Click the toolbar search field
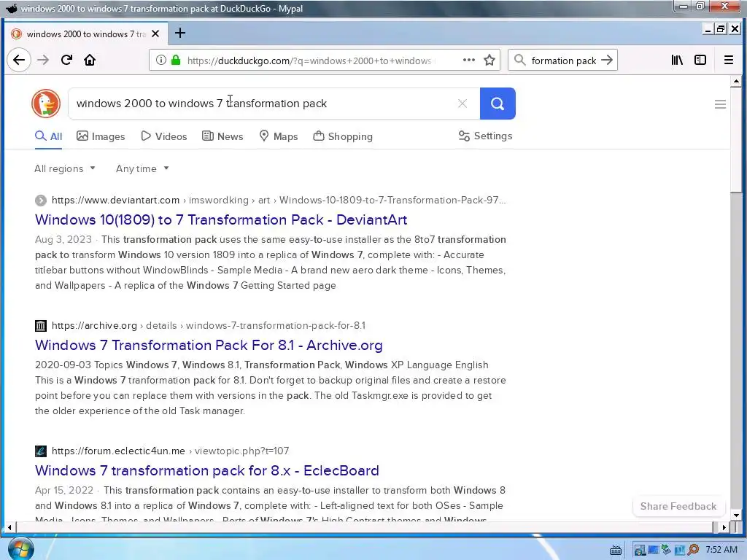 pyautogui.click(x=563, y=61)
